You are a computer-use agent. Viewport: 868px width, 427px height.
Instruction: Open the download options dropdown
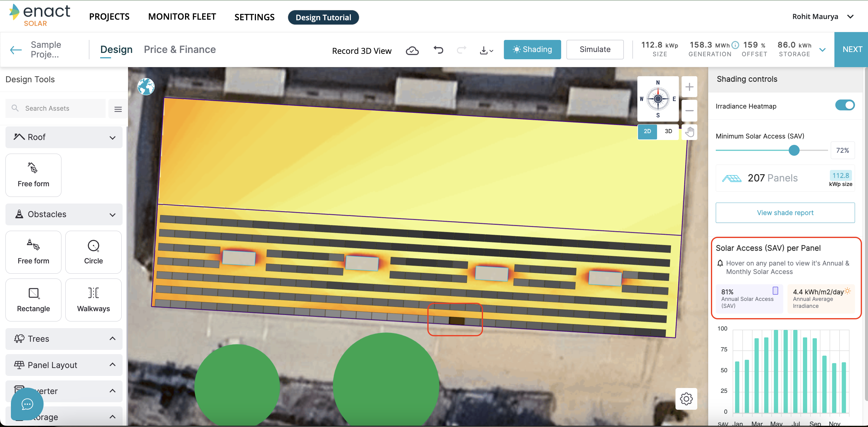pyautogui.click(x=486, y=51)
